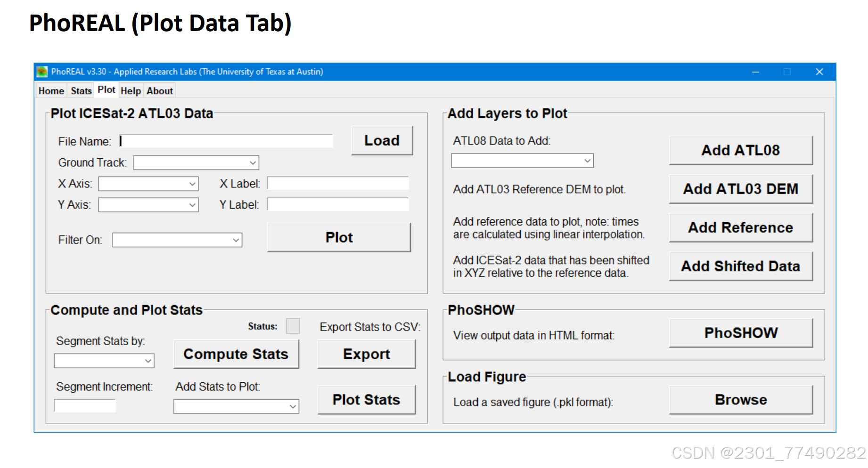Click the Compute Stats button
868x468 pixels.
[236, 354]
